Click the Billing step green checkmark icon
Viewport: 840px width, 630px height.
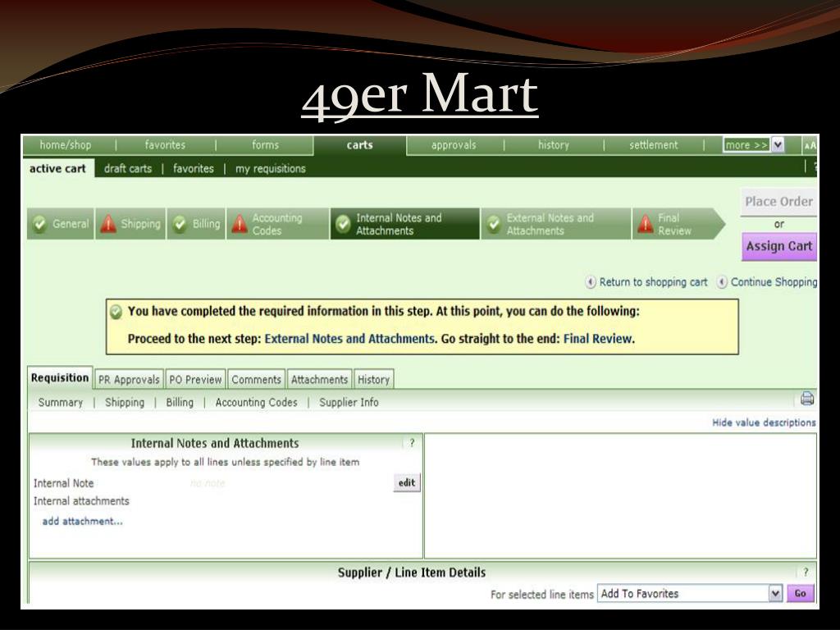point(180,224)
